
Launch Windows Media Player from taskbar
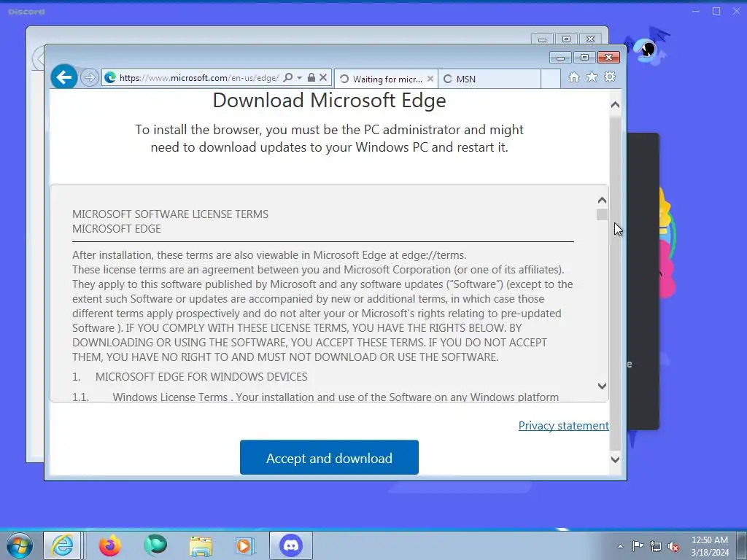[x=246, y=546]
